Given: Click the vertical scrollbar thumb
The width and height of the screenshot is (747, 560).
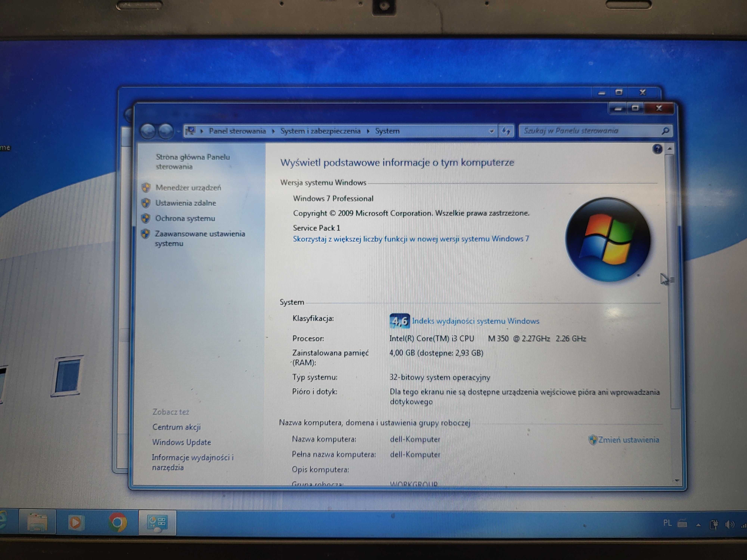Looking at the screenshot, I should point(672,282).
